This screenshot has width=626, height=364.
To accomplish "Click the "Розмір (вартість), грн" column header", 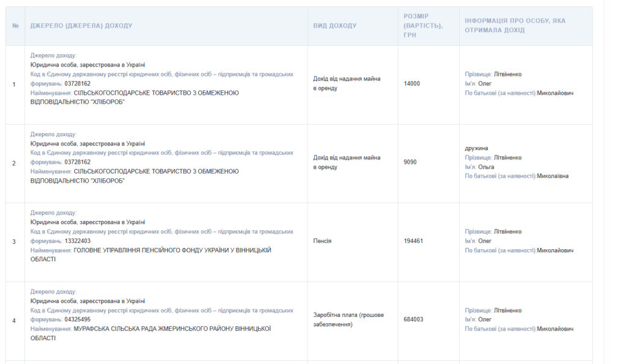I will [423, 26].
